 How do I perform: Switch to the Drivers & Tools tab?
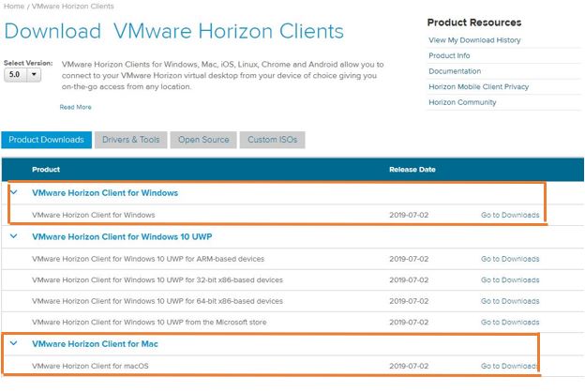[130, 140]
